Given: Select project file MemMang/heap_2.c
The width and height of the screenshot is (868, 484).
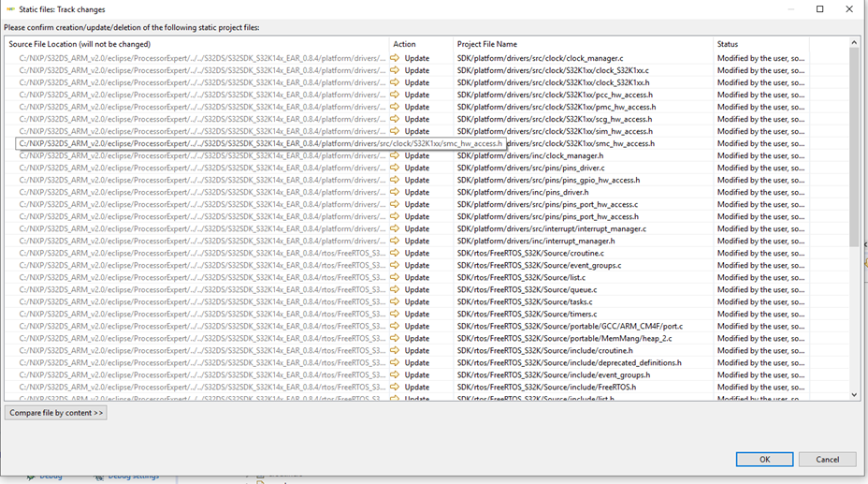Looking at the screenshot, I should pos(565,338).
